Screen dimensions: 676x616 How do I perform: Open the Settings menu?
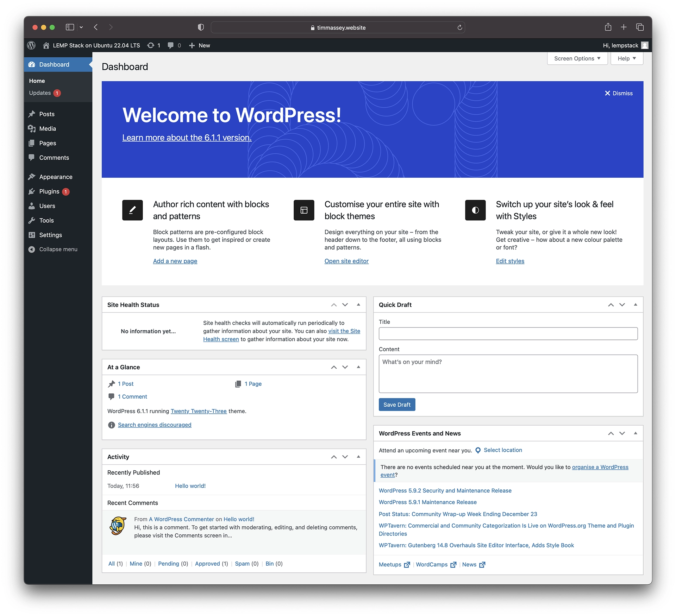click(x=58, y=235)
